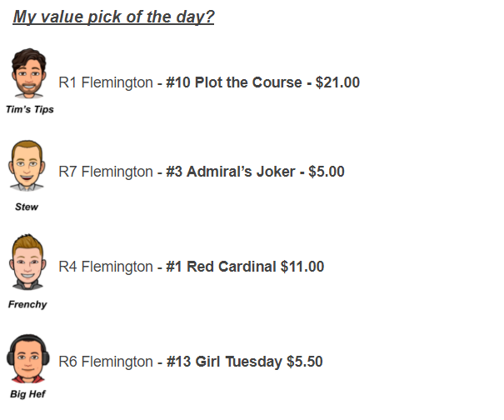Click the Big Hef name label

[28, 394]
